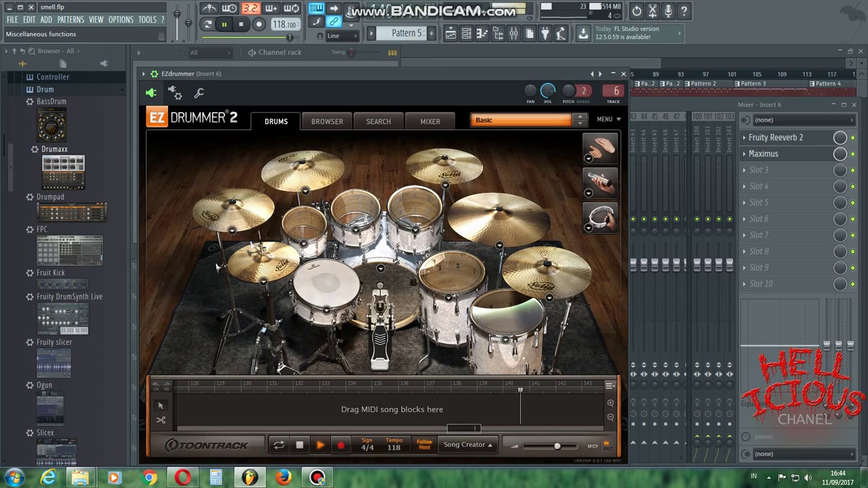Viewport: 868px width, 488px height.
Task: Click the help question mark icon
Action: (684, 11)
